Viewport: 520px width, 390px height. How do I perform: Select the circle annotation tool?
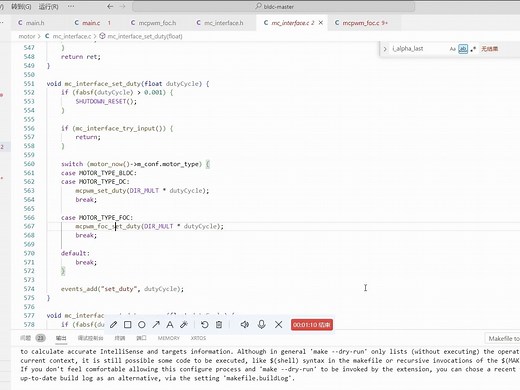tap(142, 324)
